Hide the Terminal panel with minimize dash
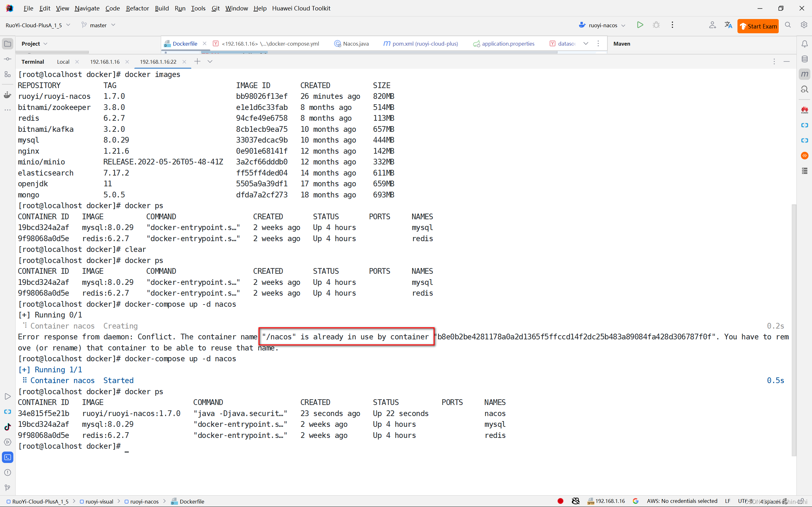The image size is (812, 507). [x=787, y=62]
